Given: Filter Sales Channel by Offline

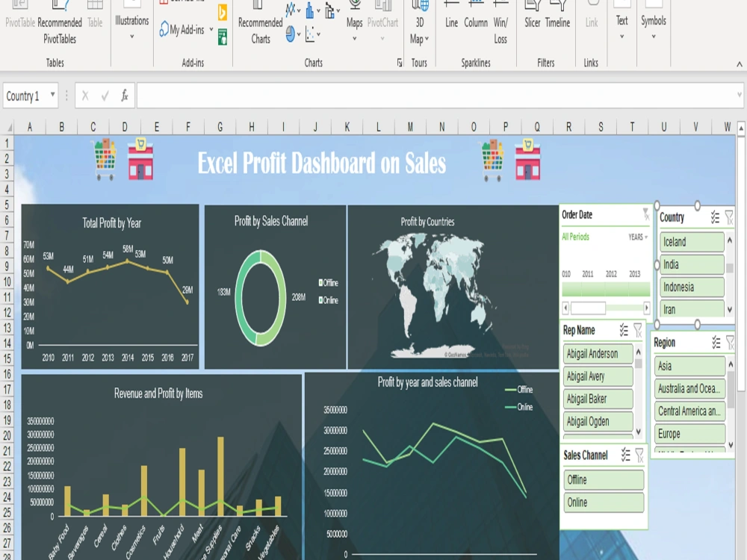Looking at the screenshot, I should 604,480.
